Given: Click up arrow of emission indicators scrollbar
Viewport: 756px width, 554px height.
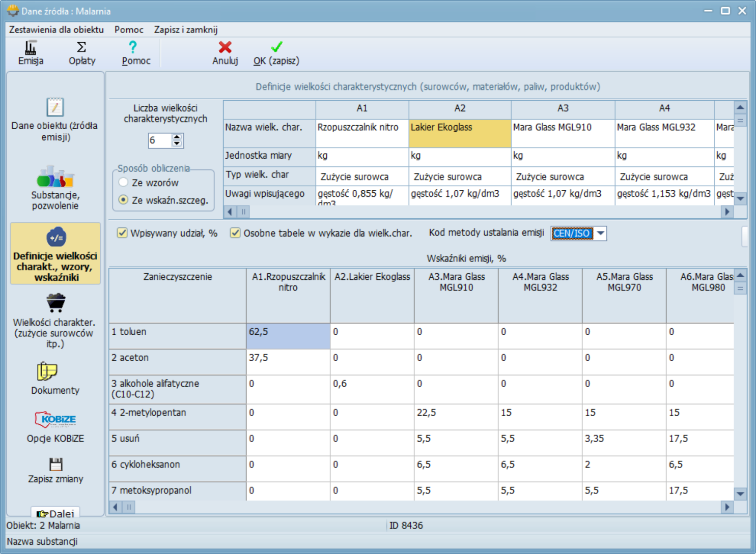Looking at the screenshot, I should [741, 276].
